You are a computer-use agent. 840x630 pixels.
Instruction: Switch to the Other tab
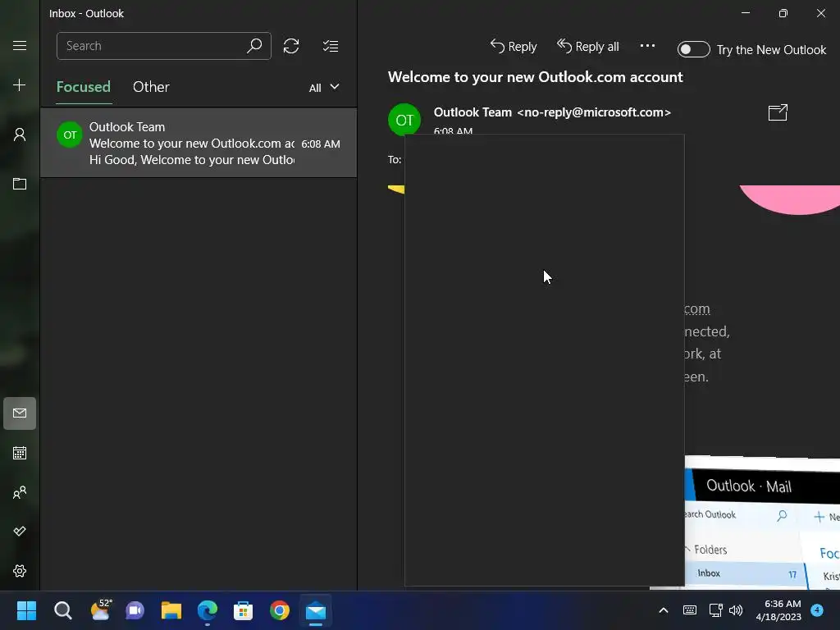(x=151, y=87)
